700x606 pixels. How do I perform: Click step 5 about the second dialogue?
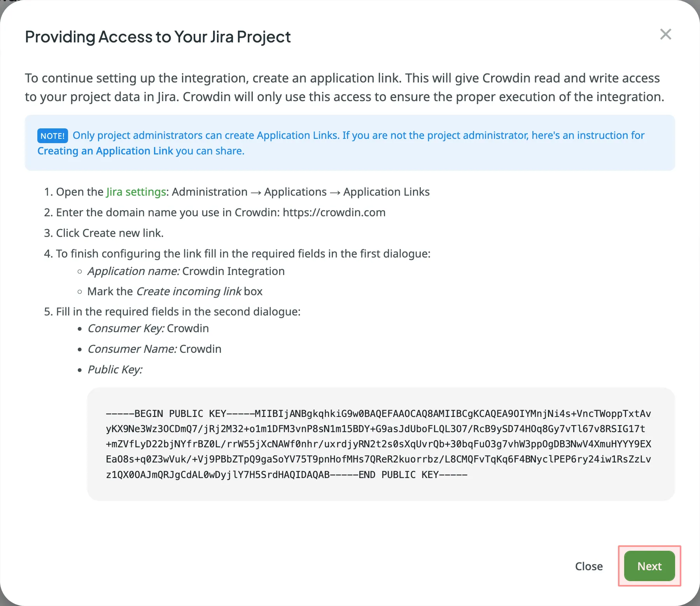[x=172, y=311]
